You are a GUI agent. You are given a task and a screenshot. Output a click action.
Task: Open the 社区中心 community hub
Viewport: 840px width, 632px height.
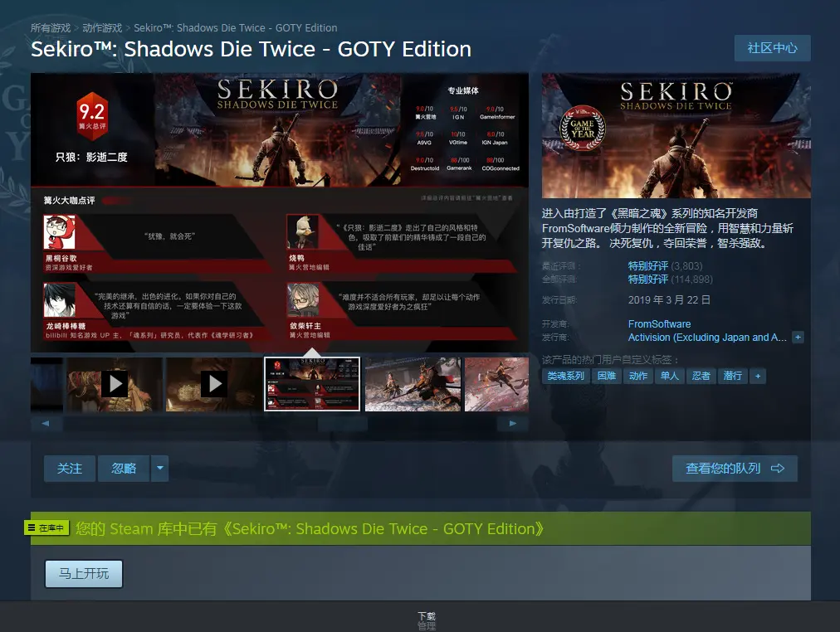pos(772,48)
